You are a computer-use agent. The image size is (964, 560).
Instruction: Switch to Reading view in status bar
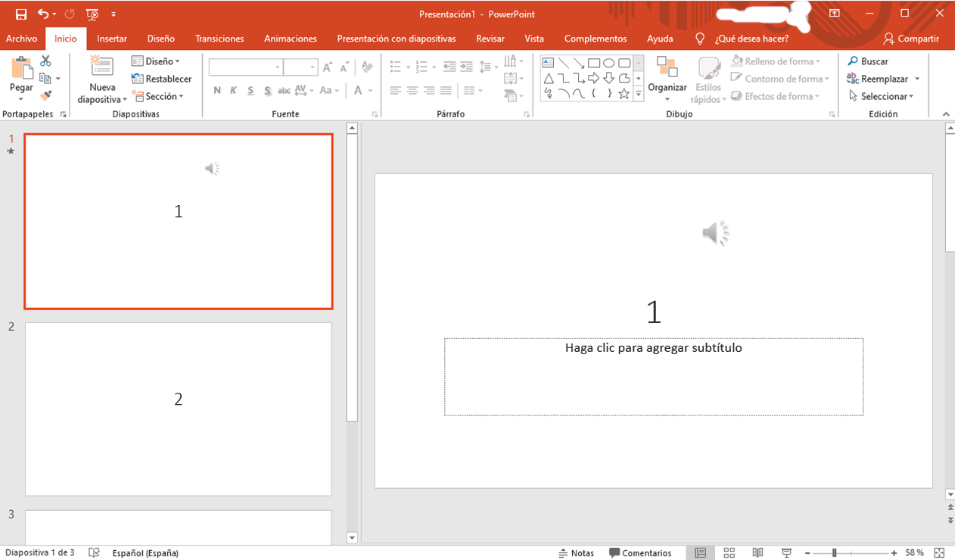(x=757, y=553)
